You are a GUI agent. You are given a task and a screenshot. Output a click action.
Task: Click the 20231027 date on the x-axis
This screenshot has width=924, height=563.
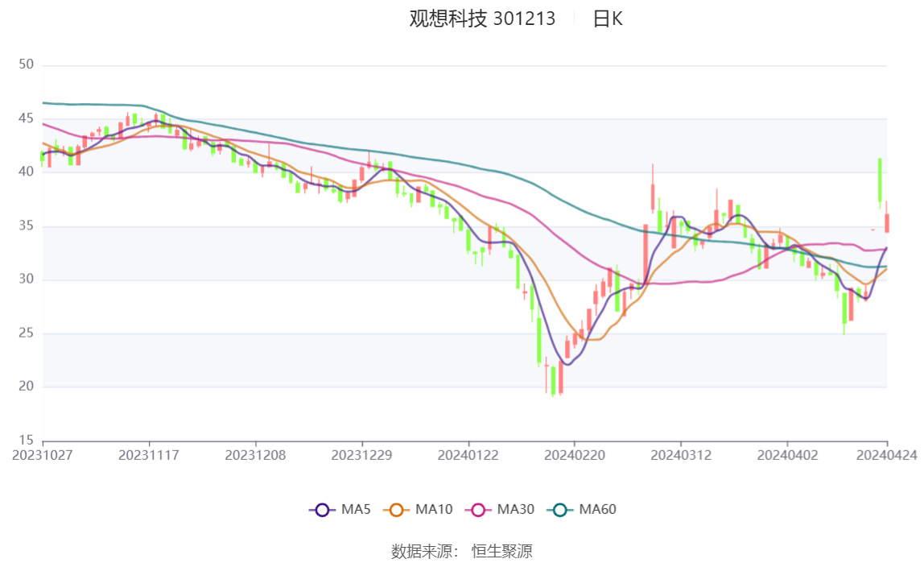43,455
